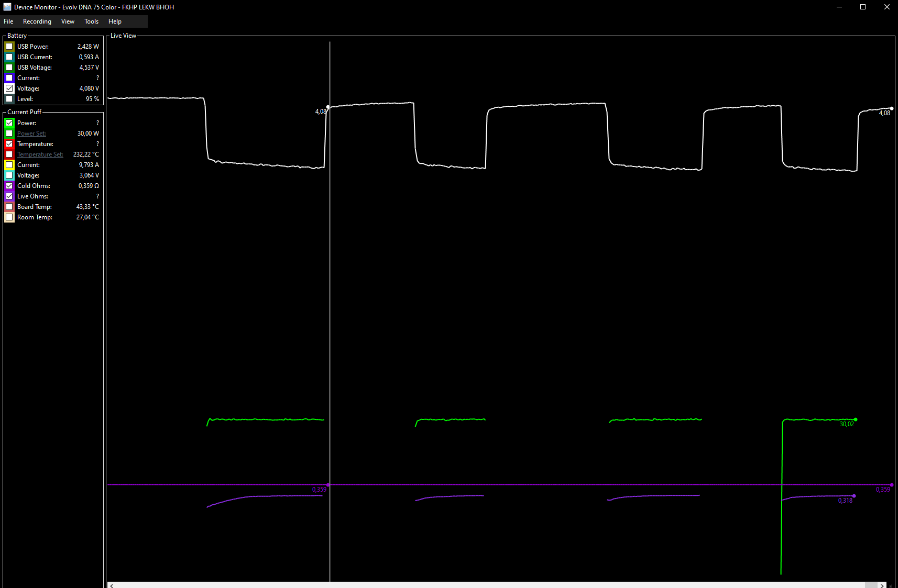Open the File menu
This screenshot has width=898, height=588.
click(8, 21)
